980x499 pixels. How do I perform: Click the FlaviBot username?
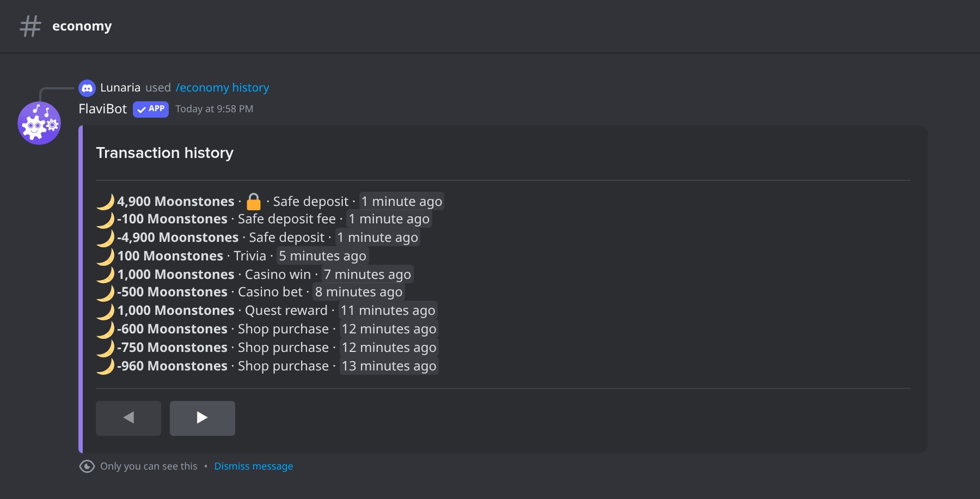(x=102, y=109)
